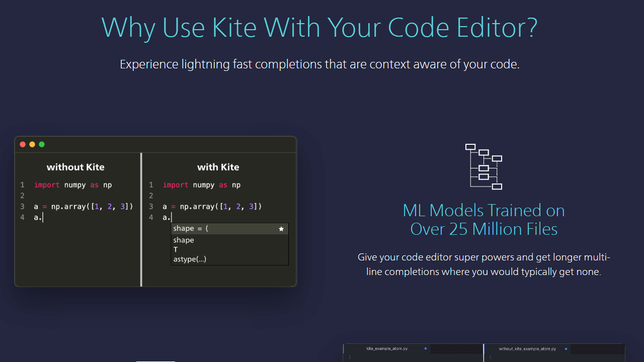Select the 'astype(...)' completion entry

pyautogui.click(x=190, y=259)
